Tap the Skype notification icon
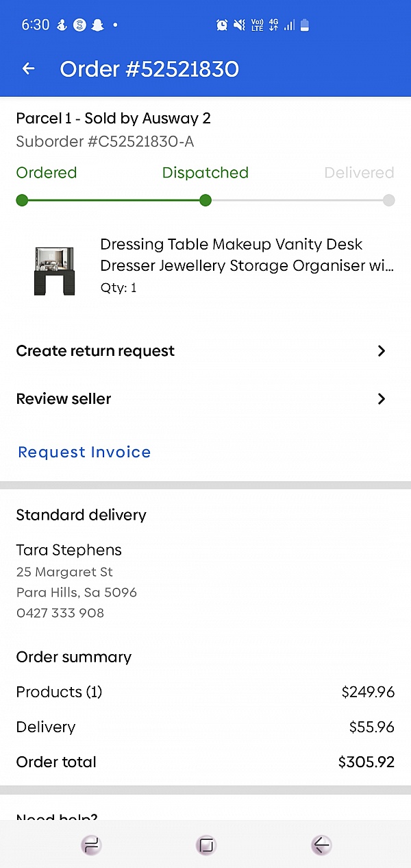 (79, 25)
